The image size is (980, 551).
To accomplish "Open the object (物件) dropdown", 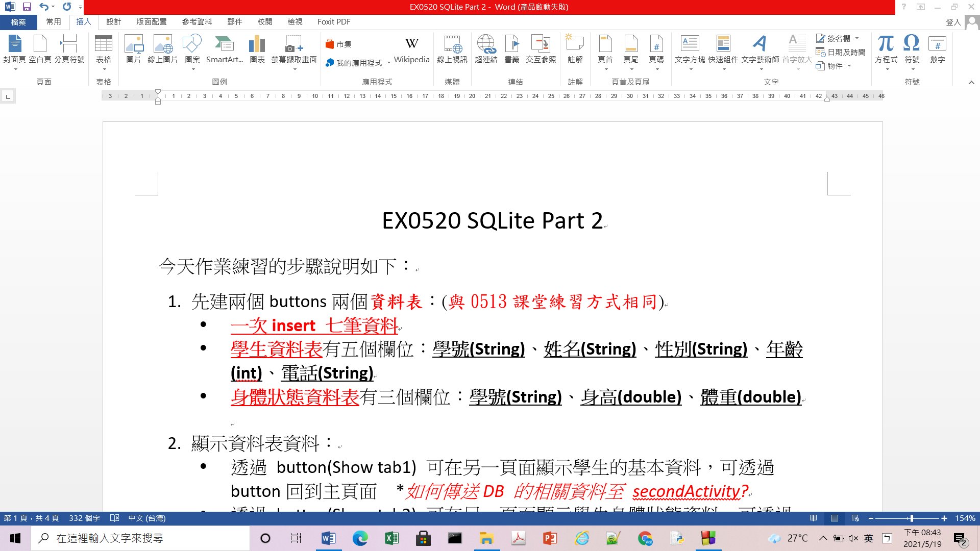I will click(x=834, y=66).
